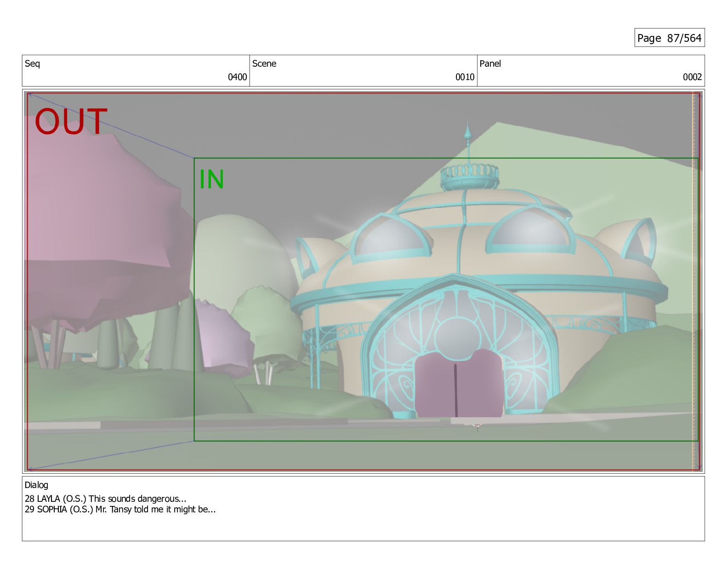Select the Seq field label
Screen dimensions: 728x563
click(32, 63)
